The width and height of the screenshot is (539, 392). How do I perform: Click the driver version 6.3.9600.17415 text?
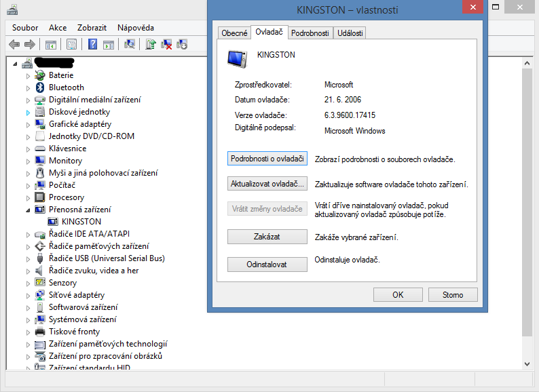click(350, 115)
